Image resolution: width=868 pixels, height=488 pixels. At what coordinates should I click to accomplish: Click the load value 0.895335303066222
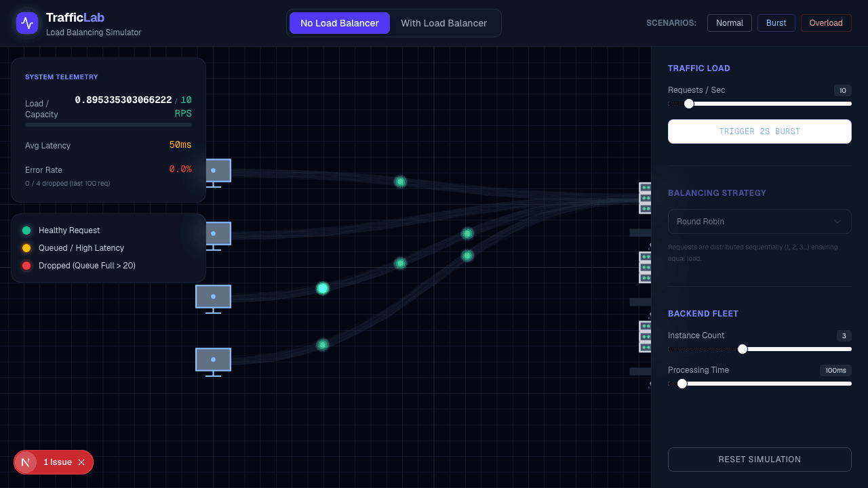[x=123, y=100]
